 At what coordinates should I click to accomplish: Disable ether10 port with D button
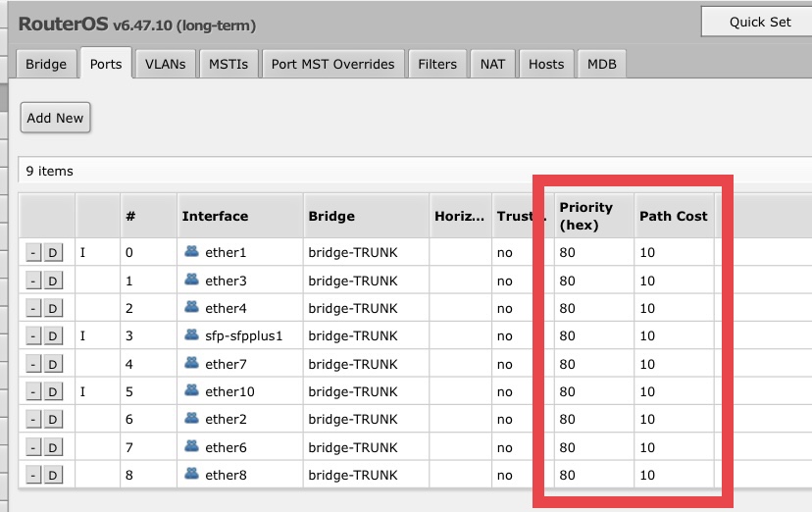53,392
